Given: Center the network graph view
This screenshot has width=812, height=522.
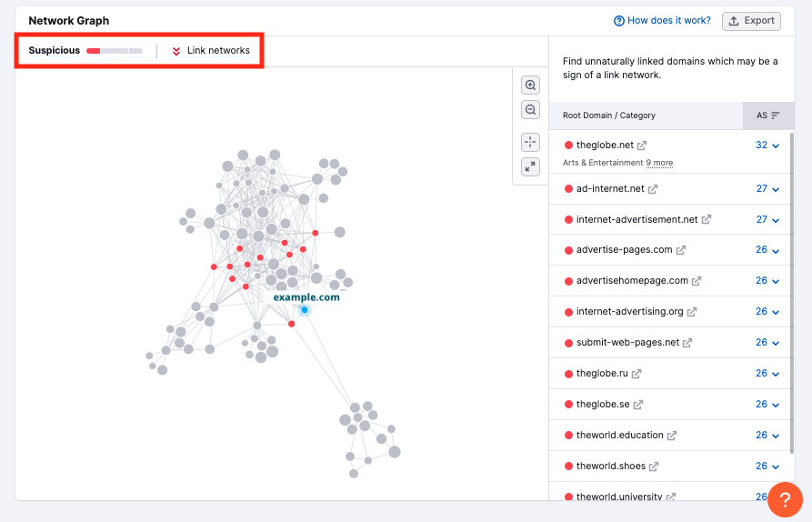Looking at the screenshot, I should click(531, 142).
